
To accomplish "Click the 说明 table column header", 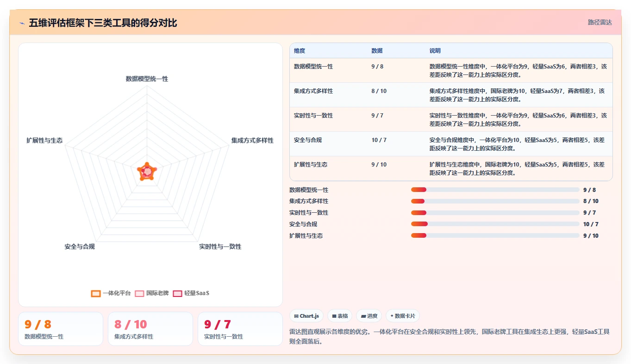I will 435,51.
